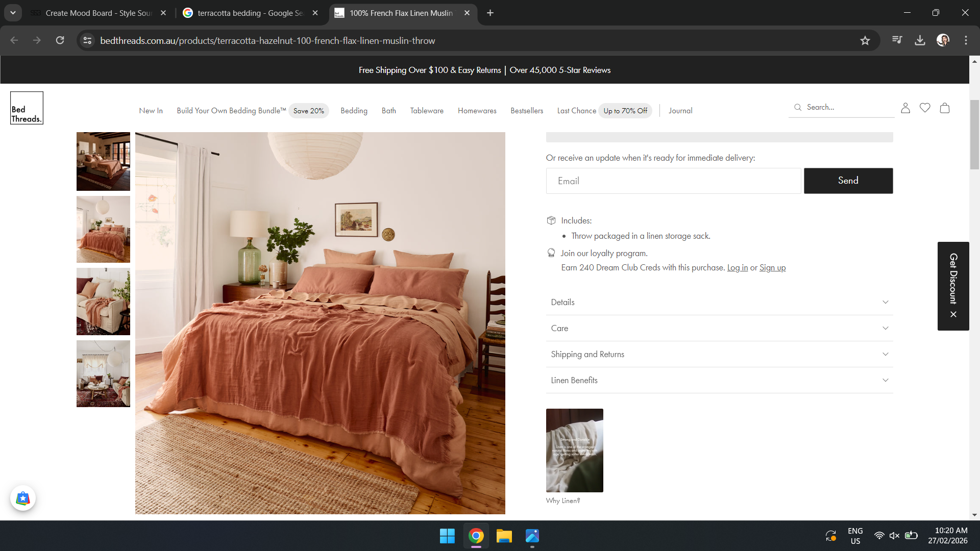Open Chrome downloads icon
The height and width of the screenshot is (551, 980).
[x=920, y=41]
